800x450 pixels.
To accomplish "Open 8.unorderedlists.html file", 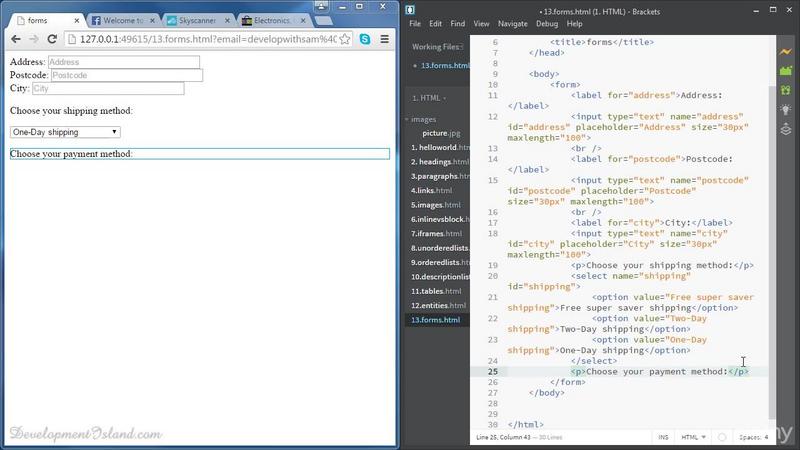I will (440, 248).
